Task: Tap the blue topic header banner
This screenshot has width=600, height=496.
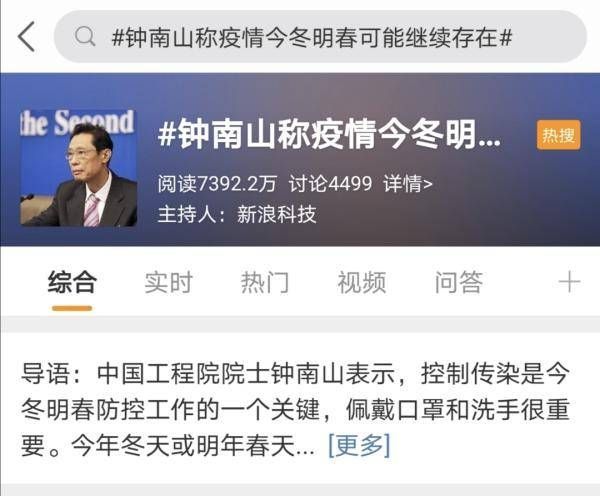Action: (300, 159)
